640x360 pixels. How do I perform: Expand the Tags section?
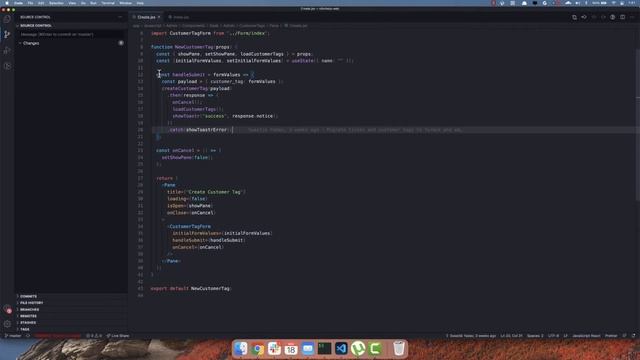coord(24,329)
